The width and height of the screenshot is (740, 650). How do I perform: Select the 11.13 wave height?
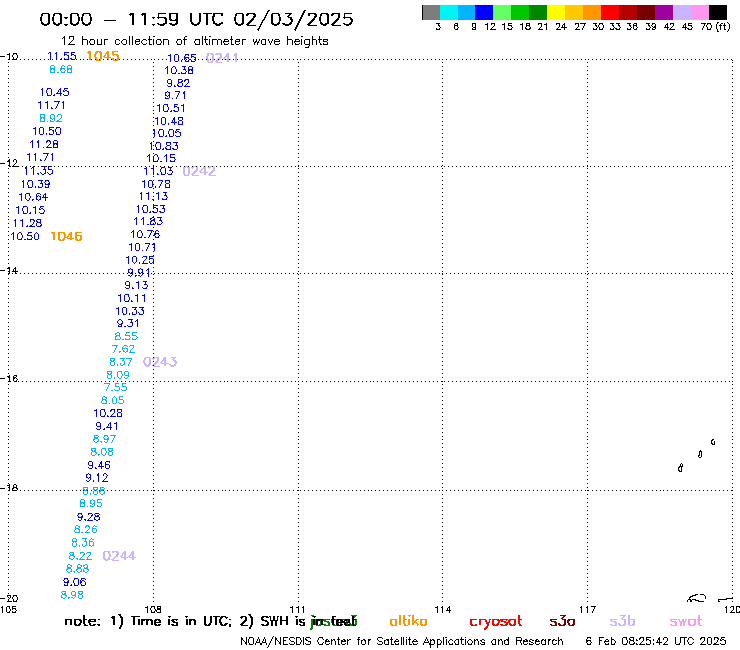(153, 196)
